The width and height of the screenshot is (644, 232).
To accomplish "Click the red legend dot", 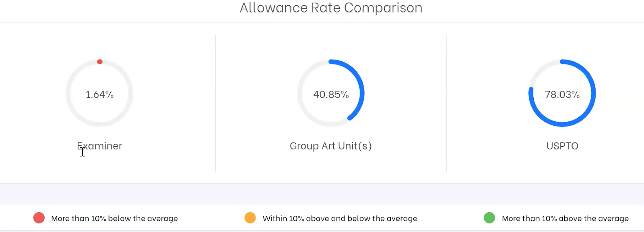I will [x=39, y=218].
